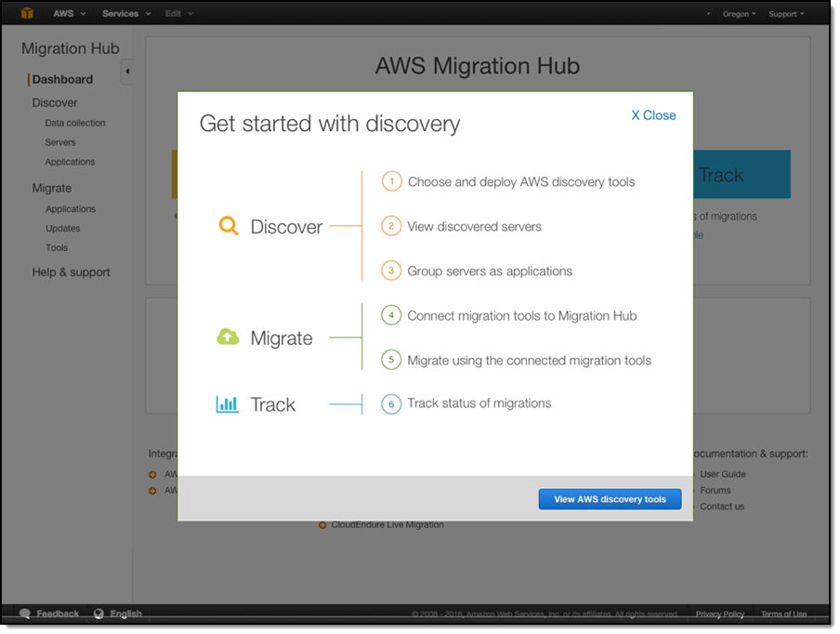Click the Migrate cloud upload icon
840x634 pixels.
point(228,337)
